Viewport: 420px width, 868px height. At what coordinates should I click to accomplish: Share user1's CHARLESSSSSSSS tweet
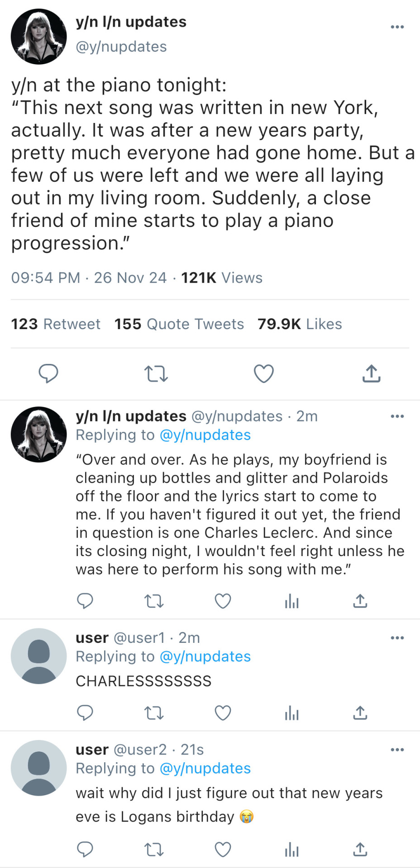360,713
